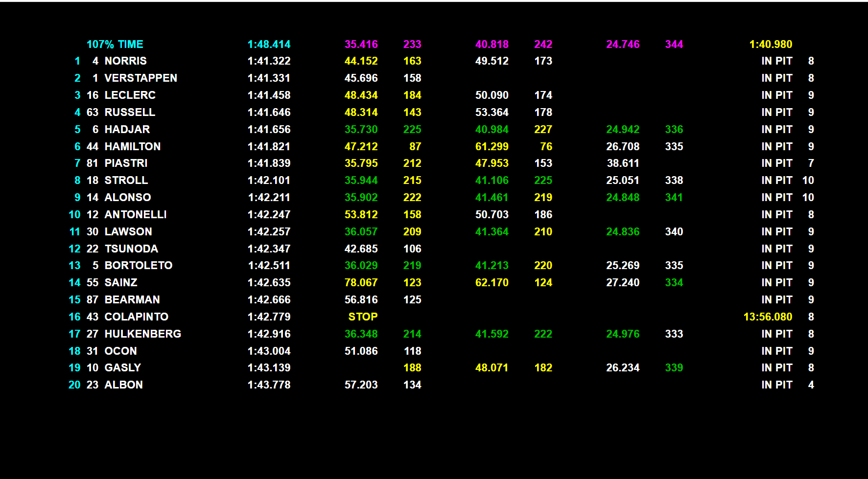The width and height of the screenshot is (868, 479).
Task: Click BORTOLETO's sector one time 36.029
Action: coord(361,266)
